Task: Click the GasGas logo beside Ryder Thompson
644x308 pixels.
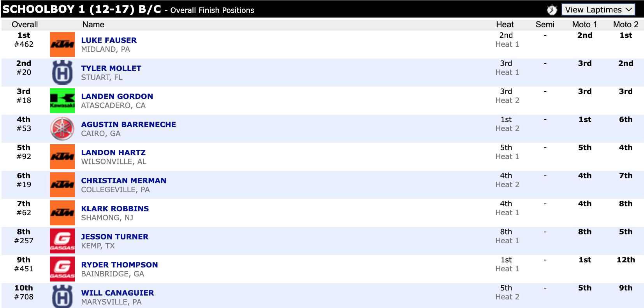Action: click(62, 269)
